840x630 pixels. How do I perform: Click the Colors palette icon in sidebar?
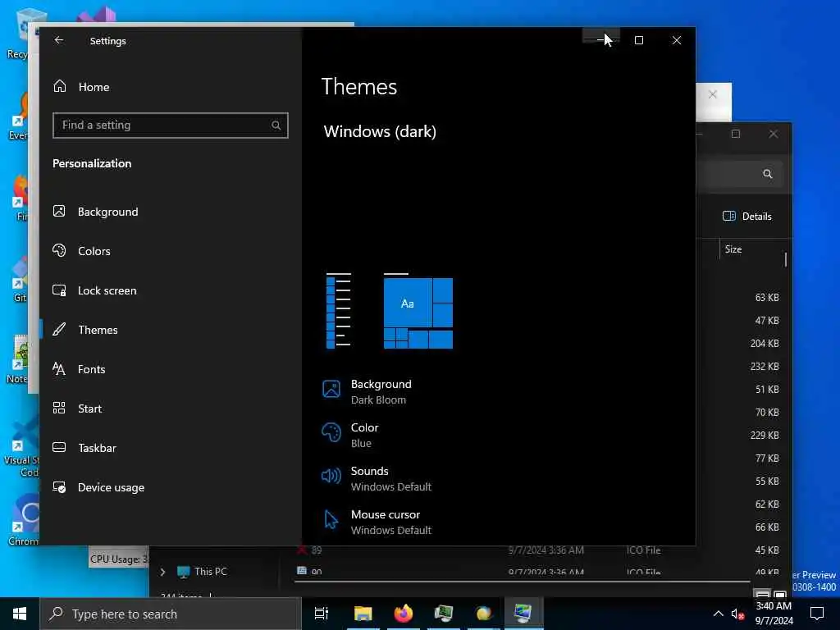[x=59, y=250]
